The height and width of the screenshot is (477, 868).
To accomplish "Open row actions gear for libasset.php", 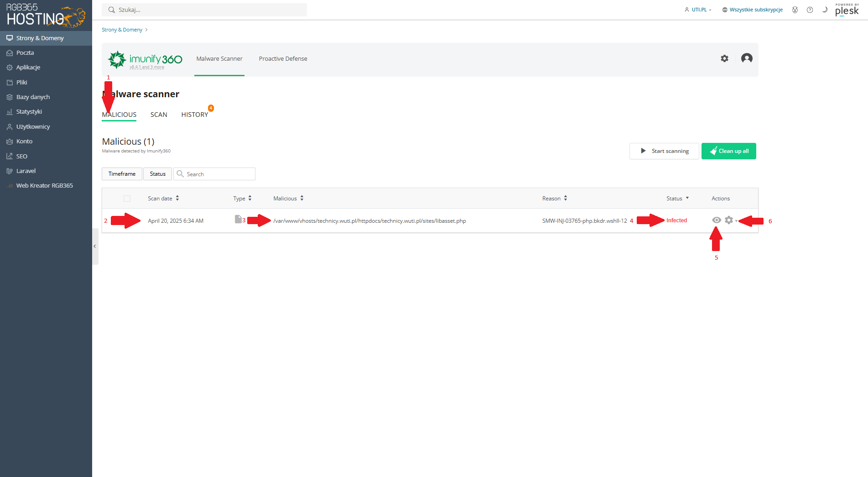I will pos(729,220).
